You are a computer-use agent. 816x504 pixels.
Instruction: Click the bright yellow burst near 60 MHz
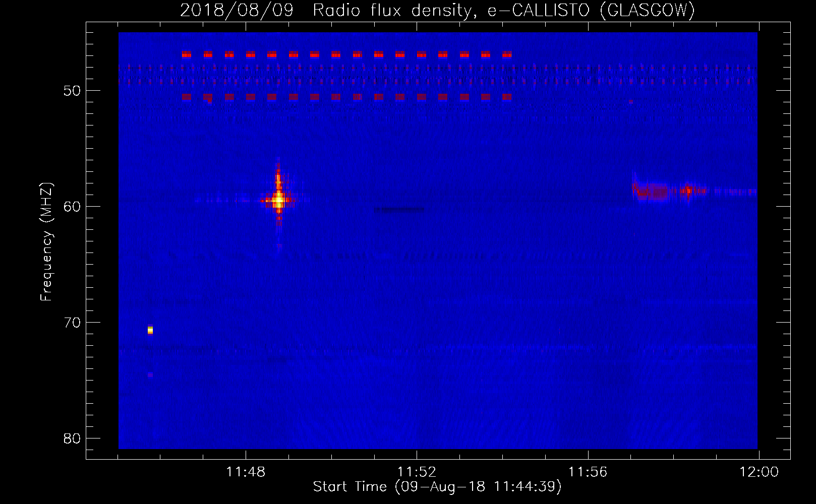pyautogui.click(x=278, y=200)
